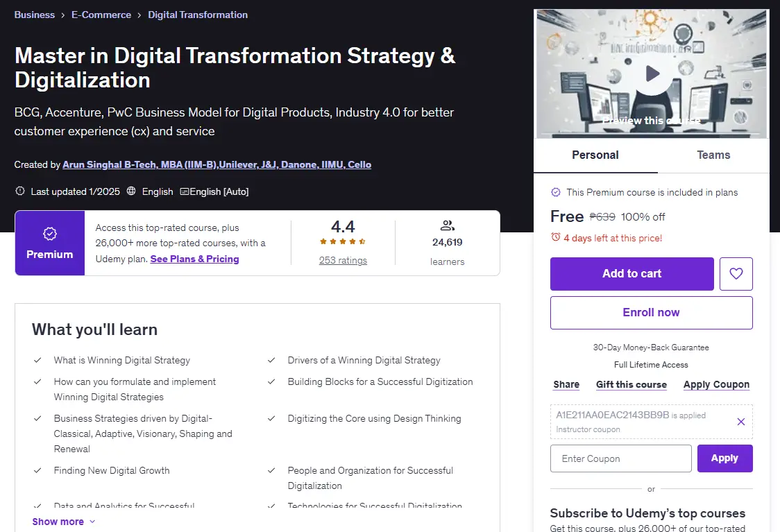This screenshot has height=532, width=780.
Task: Click Gift this course
Action: coord(631,384)
